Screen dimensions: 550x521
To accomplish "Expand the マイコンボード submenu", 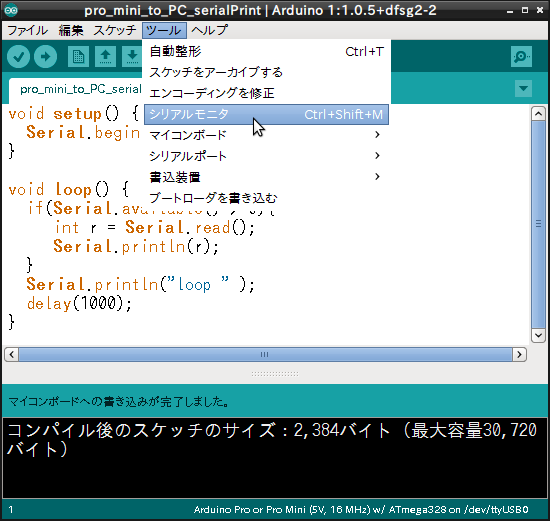I will [x=266, y=135].
